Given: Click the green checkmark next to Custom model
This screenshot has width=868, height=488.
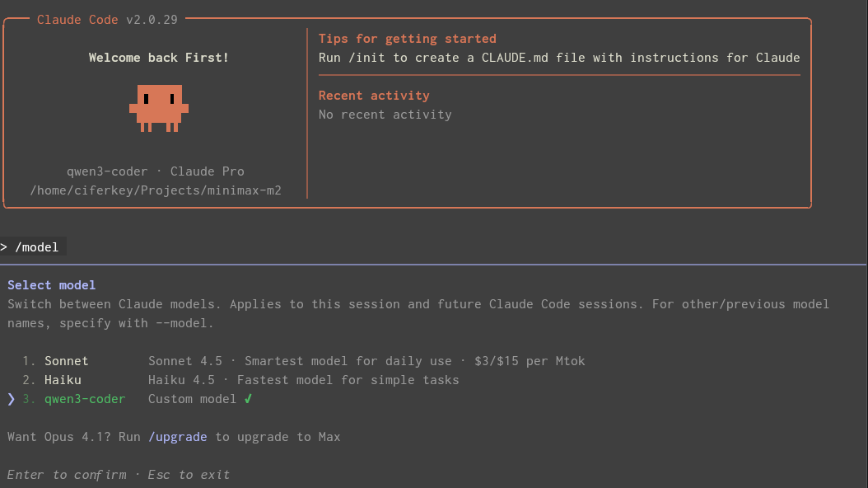Looking at the screenshot, I should (x=250, y=398).
